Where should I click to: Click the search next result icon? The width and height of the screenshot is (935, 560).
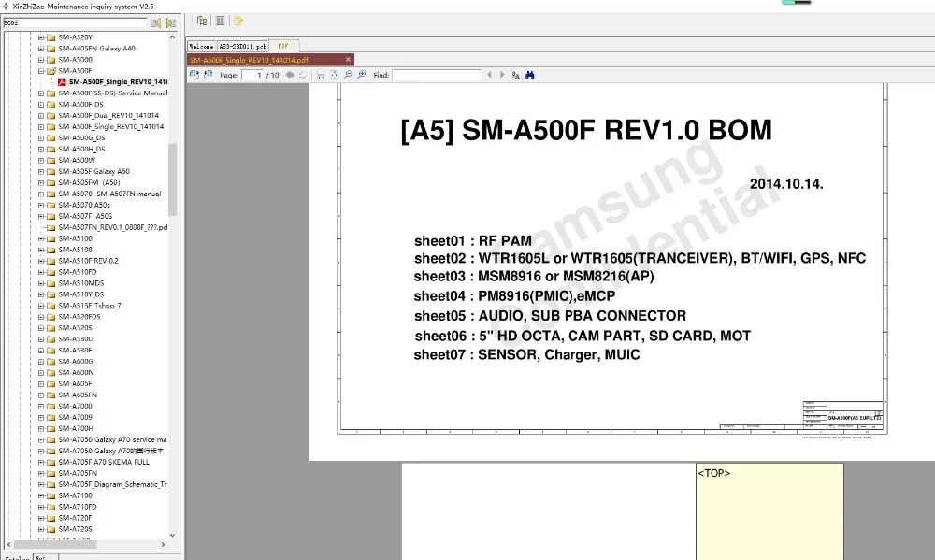click(x=171, y=22)
